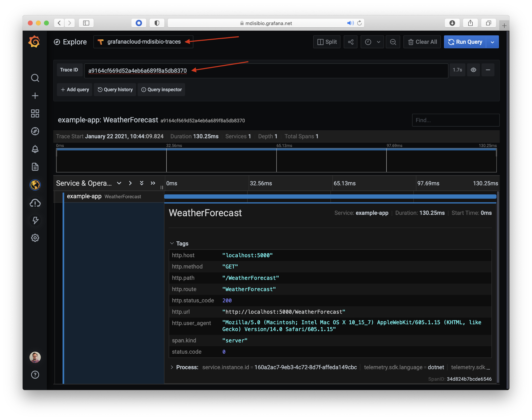532x420 pixels.
Task: Open the Query inspector tab
Action: [x=161, y=89]
